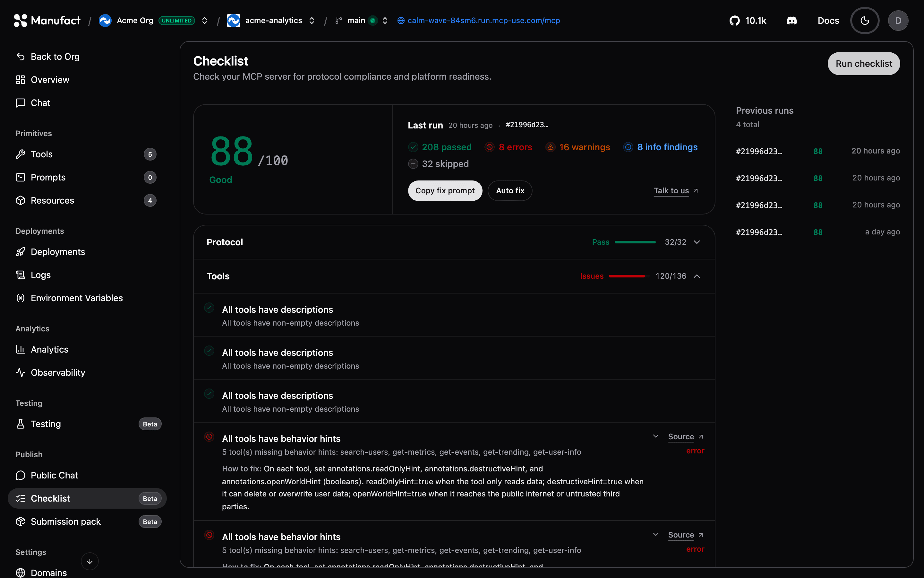Image resolution: width=924 pixels, height=578 pixels.
Task: Open the GitHub 10.1k stars link
Action: (748, 21)
